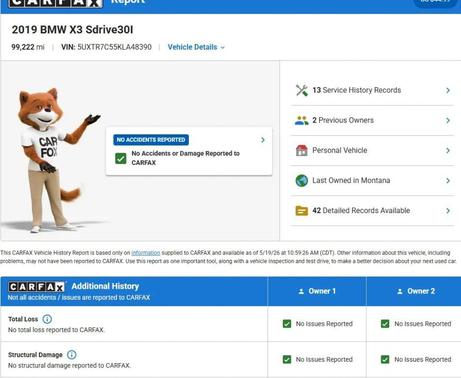Click the personal vehicle house icon
The height and width of the screenshot is (378, 461).
point(302,150)
